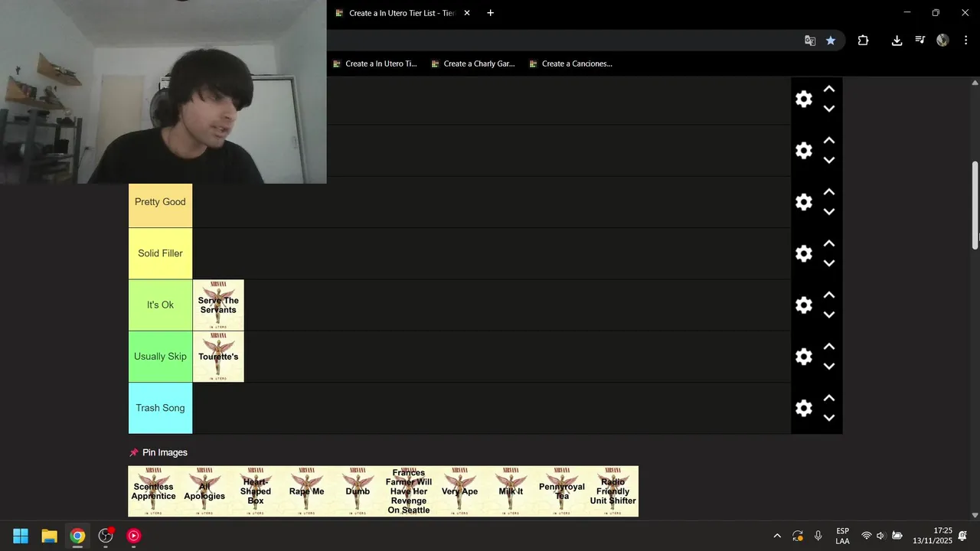Open settings gear for Usually Skip tier
Image resolution: width=980 pixels, height=551 pixels.
(x=803, y=357)
